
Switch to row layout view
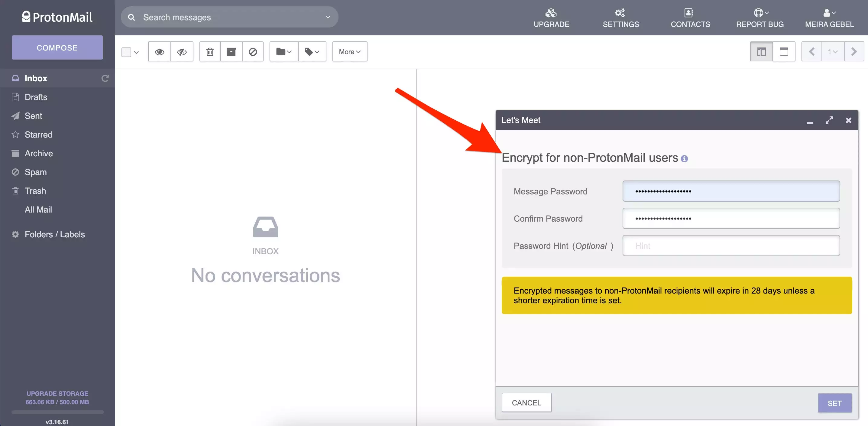tap(784, 52)
